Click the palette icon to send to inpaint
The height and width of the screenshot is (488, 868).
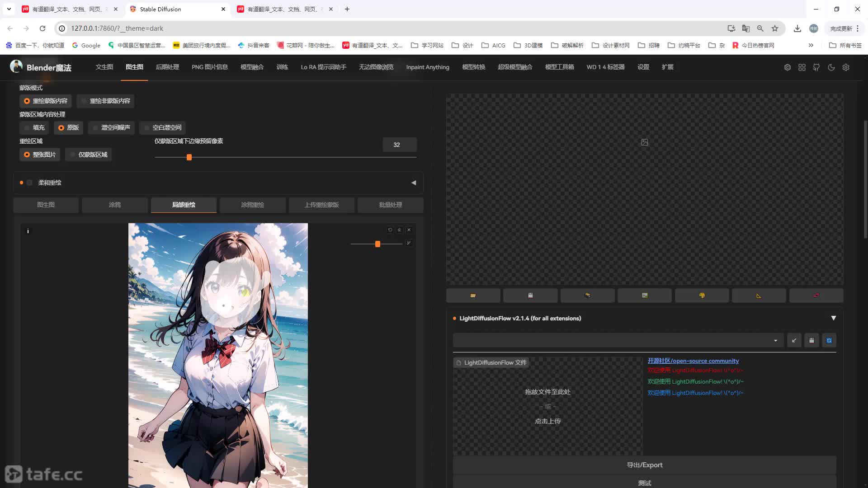702,296
